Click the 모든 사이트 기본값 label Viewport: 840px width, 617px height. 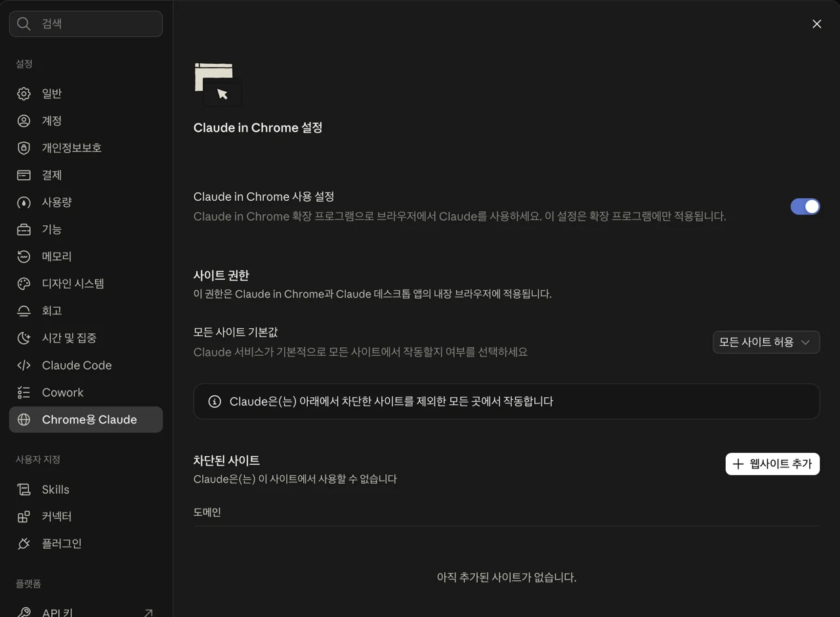tap(236, 332)
